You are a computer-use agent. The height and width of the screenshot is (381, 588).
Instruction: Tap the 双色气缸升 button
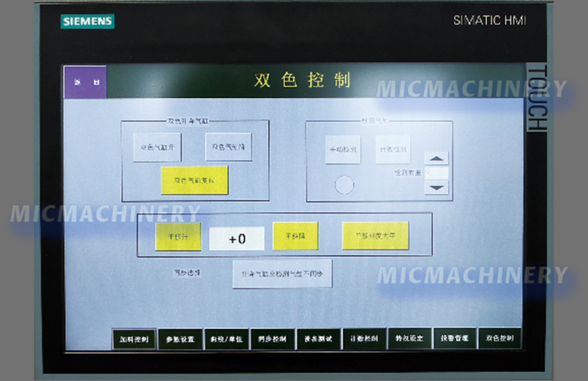click(x=157, y=147)
